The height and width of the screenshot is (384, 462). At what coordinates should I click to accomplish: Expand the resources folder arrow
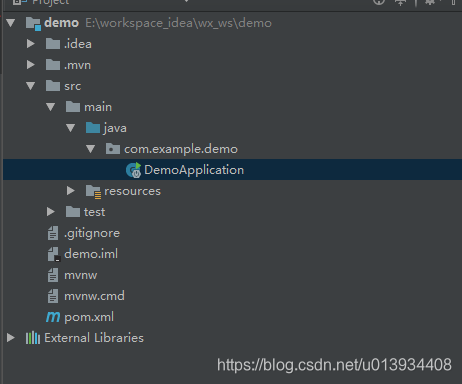point(71,191)
